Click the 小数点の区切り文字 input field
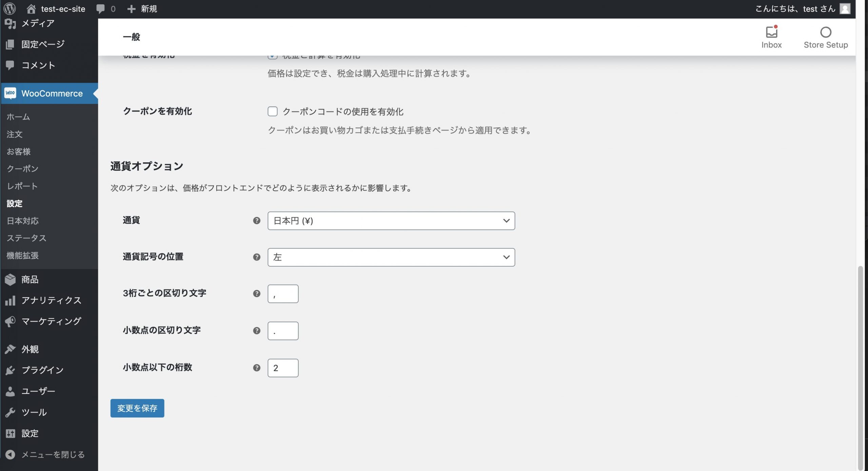The width and height of the screenshot is (868, 471). (283, 331)
